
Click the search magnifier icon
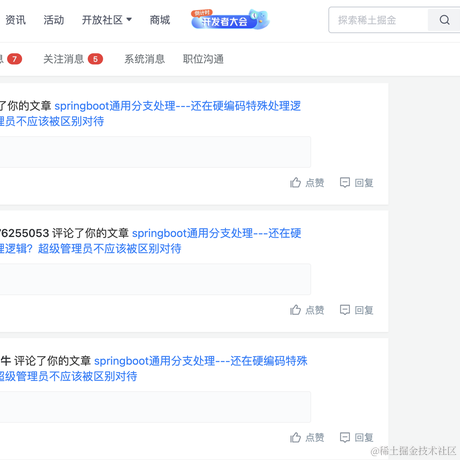pyautogui.click(x=444, y=20)
